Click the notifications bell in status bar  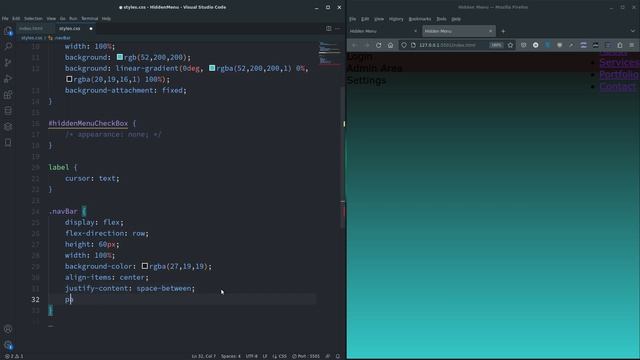(338, 356)
